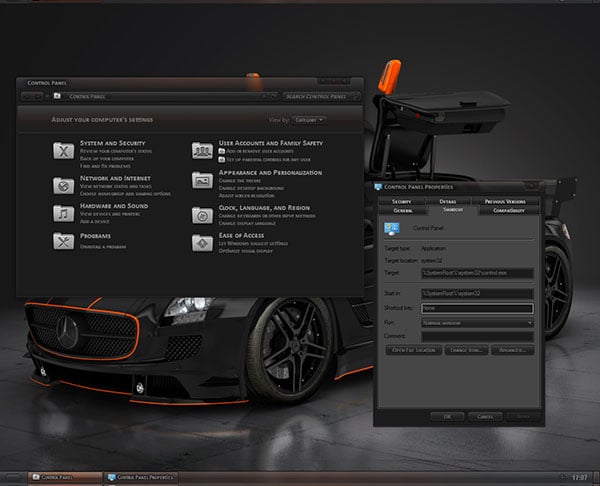The height and width of the screenshot is (486, 600).
Task: Click View devices and printers link
Action: pyautogui.click(x=110, y=214)
